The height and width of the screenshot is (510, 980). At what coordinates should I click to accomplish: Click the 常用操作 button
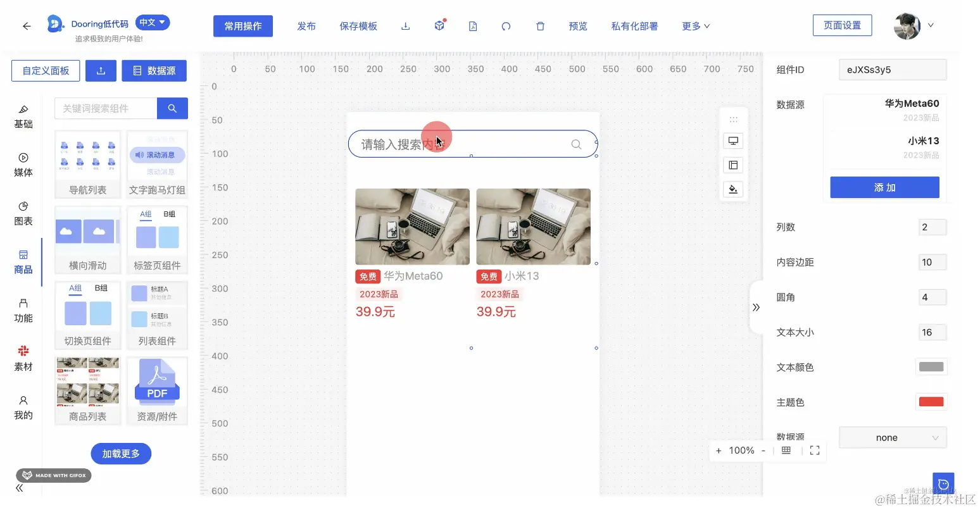click(243, 26)
